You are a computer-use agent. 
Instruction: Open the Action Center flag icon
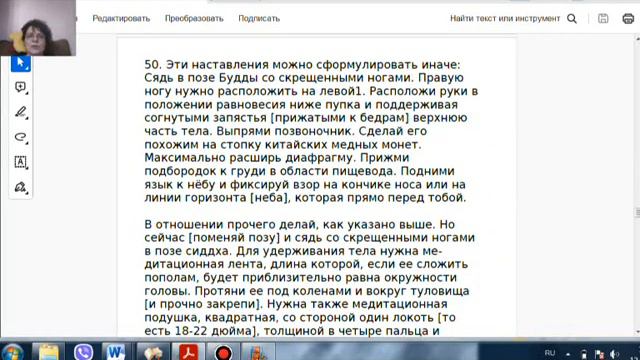[599, 354]
